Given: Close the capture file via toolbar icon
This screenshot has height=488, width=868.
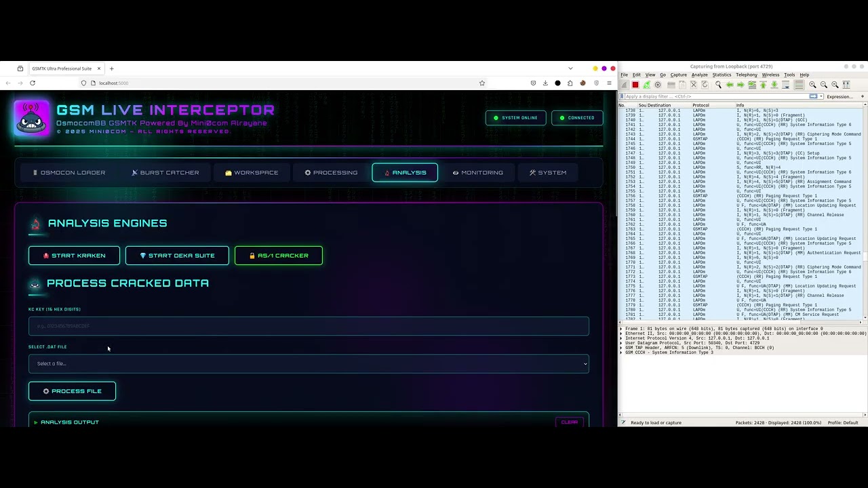Looking at the screenshot, I should [x=693, y=85].
